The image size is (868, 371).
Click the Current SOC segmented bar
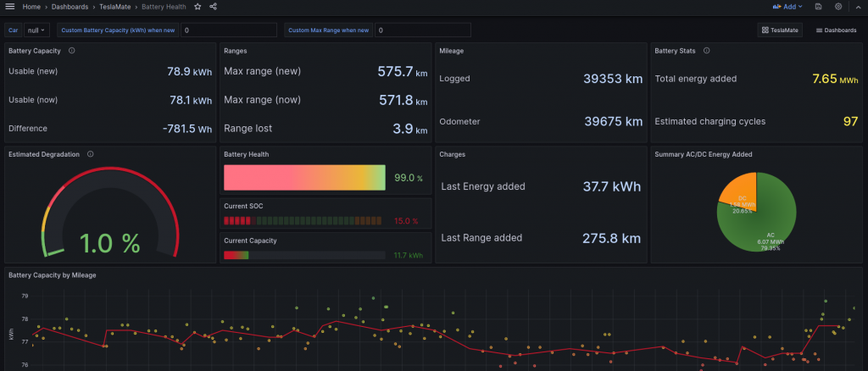(x=303, y=221)
